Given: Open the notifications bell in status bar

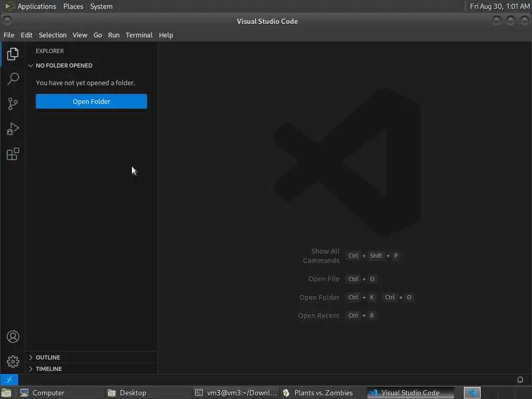Looking at the screenshot, I should pyautogui.click(x=520, y=379).
